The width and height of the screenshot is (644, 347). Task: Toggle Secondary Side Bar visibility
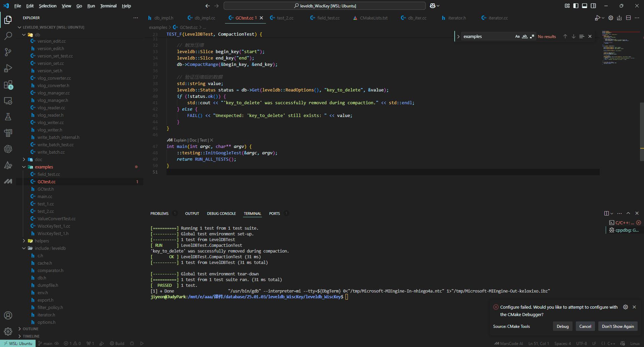tap(593, 6)
